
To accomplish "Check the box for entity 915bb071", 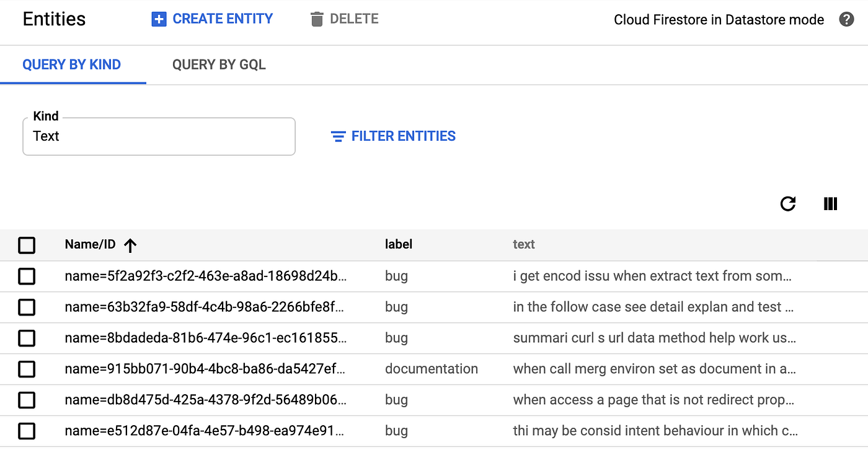I will point(27,369).
